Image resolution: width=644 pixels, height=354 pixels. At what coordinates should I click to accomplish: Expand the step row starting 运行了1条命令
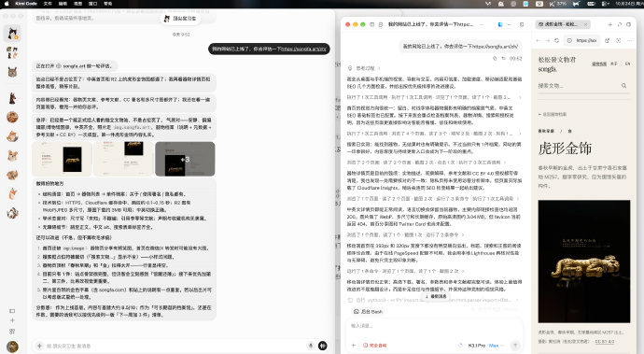(406, 272)
